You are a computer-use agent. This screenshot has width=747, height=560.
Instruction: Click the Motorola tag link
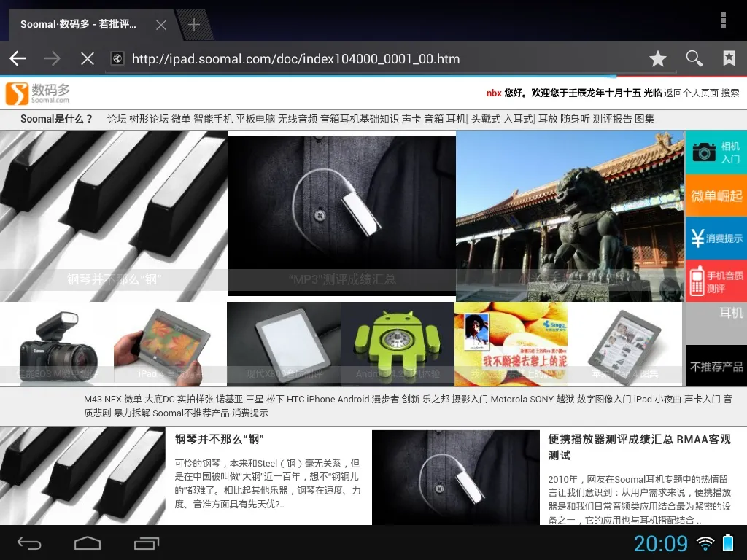pos(508,399)
